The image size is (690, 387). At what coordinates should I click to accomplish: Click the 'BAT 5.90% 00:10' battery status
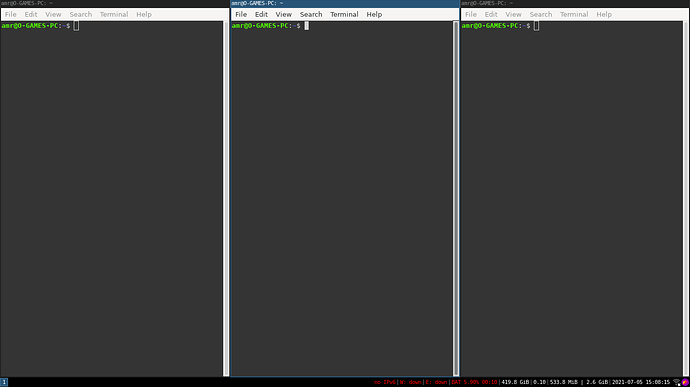[474, 382]
